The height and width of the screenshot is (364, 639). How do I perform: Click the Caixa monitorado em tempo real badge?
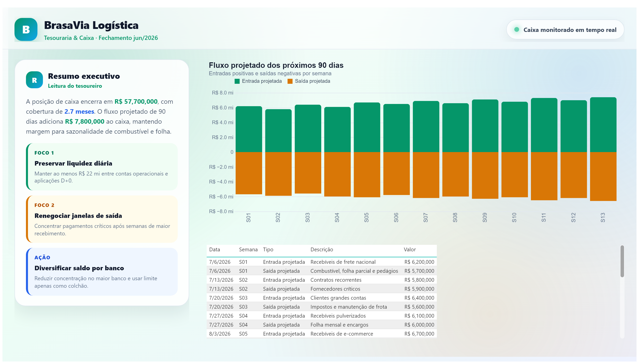565,29
